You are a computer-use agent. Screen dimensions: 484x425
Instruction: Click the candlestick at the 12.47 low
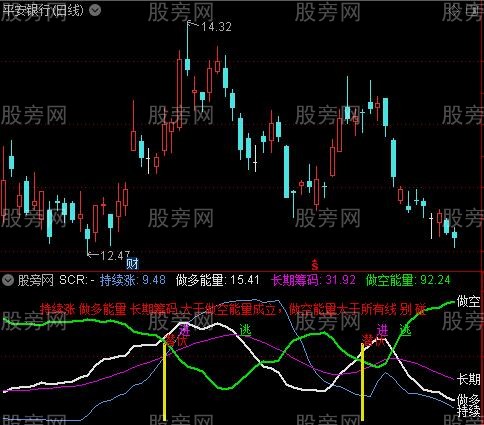(x=87, y=240)
